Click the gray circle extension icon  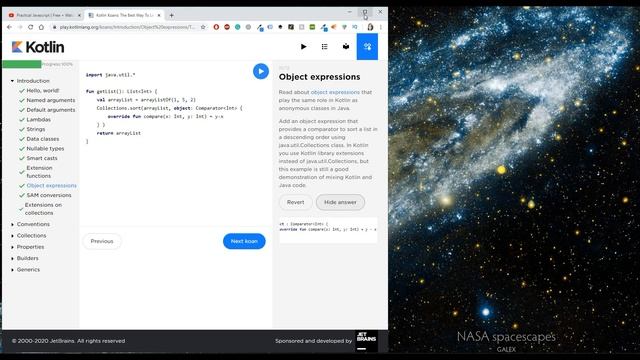coord(248,27)
